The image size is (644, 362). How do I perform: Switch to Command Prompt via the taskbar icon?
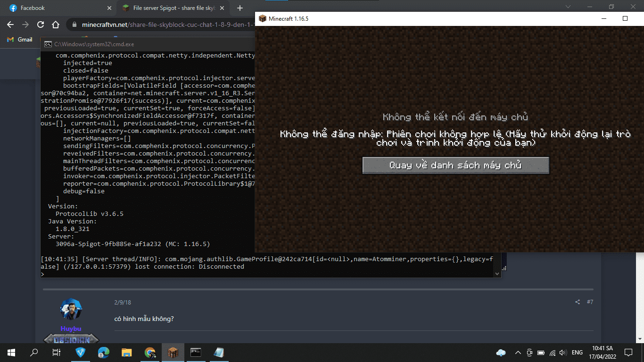(196, 353)
